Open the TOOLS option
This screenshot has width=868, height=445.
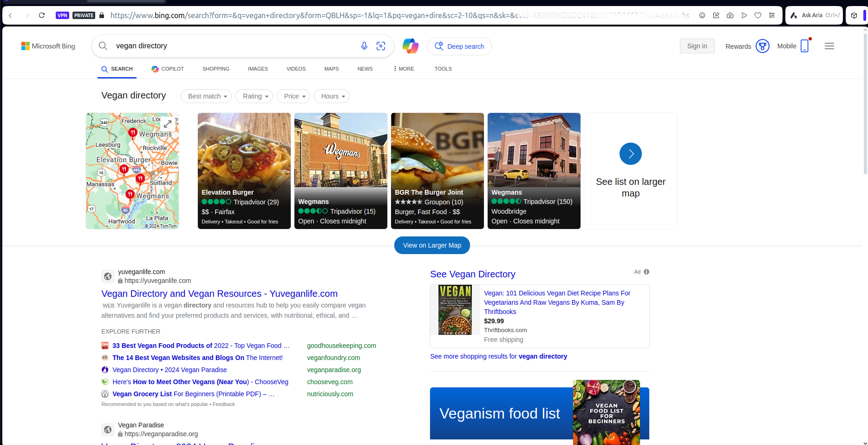(x=443, y=69)
